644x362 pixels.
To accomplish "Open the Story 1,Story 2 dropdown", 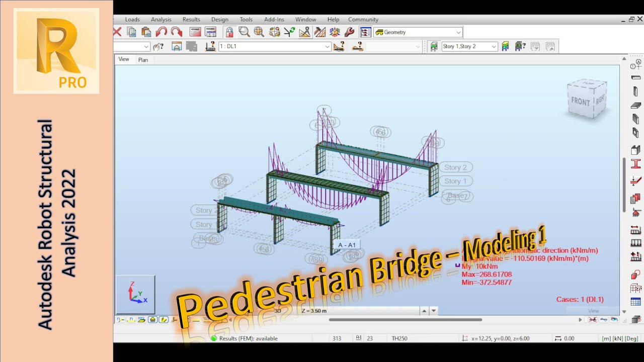I will pos(469,46).
